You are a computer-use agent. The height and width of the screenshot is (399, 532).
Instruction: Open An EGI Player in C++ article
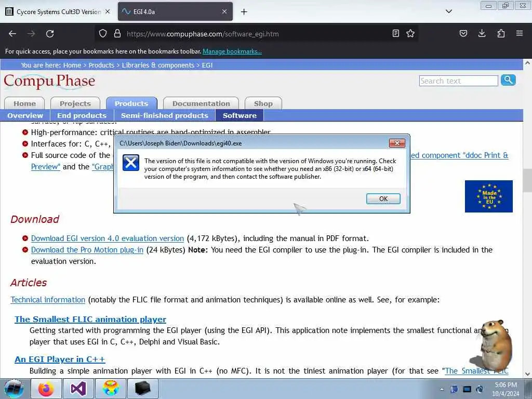(x=60, y=360)
